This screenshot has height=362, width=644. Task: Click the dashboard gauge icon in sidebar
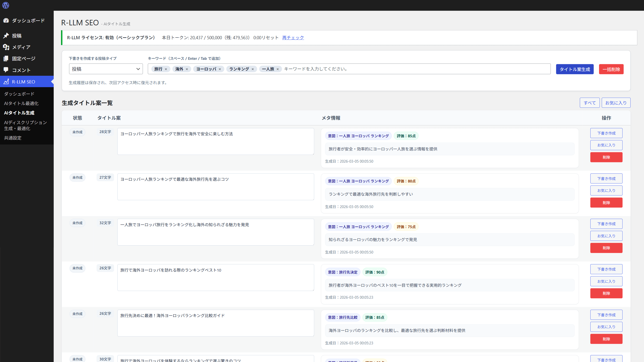click(6, 21)
